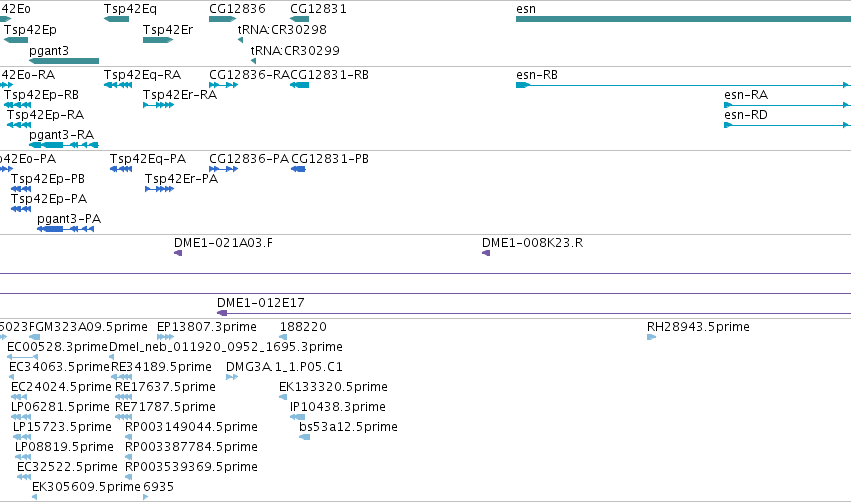Click the CG12831-RB transcript glyph
This screenshot has width=851, height=502.
[x=300, y=85]
